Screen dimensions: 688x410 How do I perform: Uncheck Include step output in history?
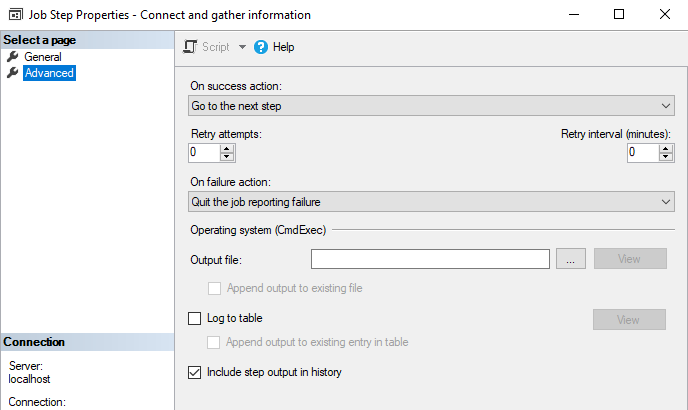[194, 372]
